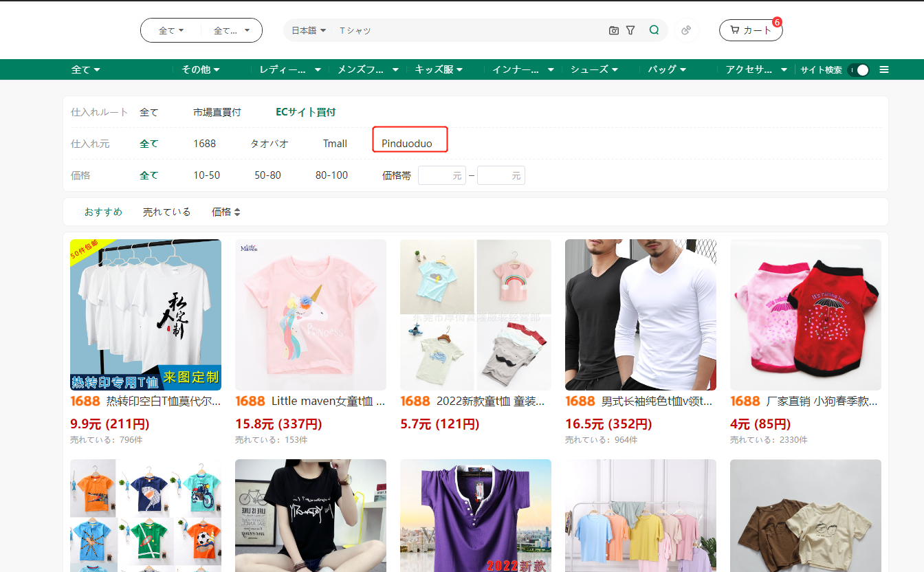This screenshot has width=924, height=572.
Task: Select 全て in the 仕入れルート row
Action: tap(149, 112)
